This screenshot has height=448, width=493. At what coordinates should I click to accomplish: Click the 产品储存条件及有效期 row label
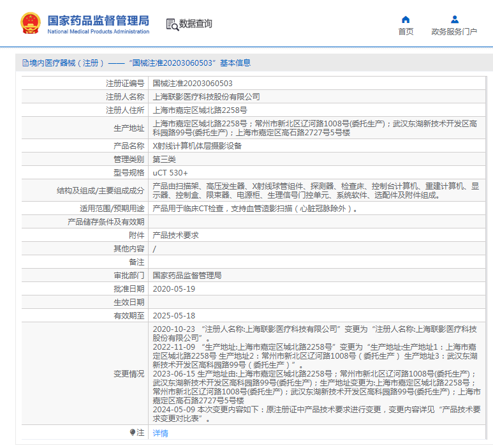pos(106,222)
